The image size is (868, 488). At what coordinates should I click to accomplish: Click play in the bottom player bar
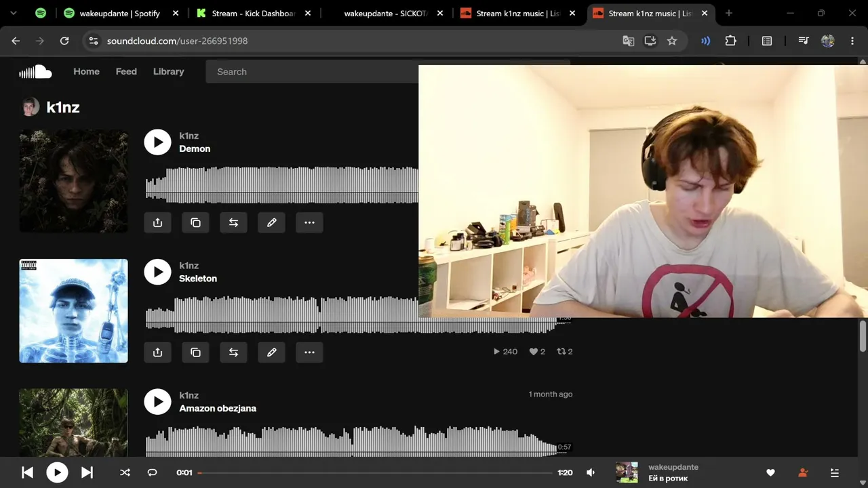pos(57,472)
